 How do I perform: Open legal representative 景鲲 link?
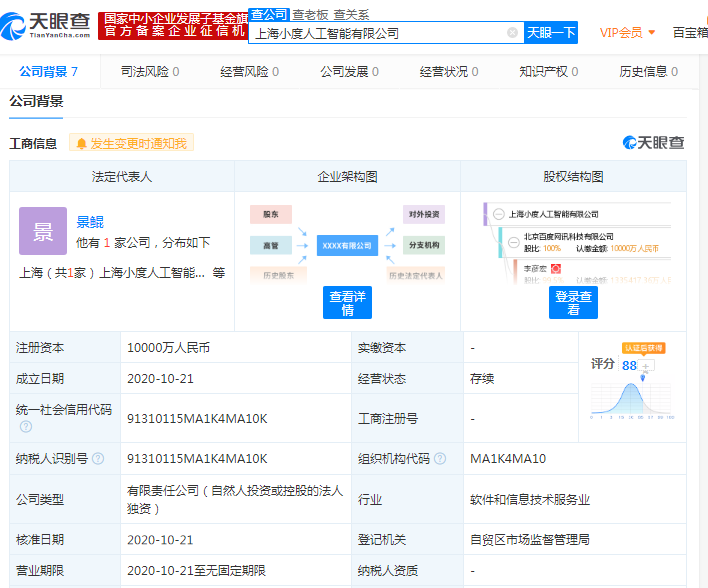coord(90,222)
